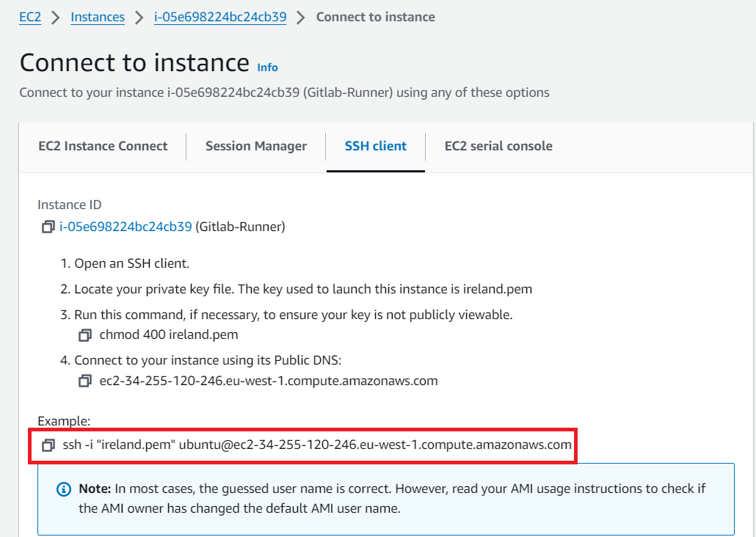The image size is (756, 537).
Task: Navigate to Instances via the breadcrumb
Action: 98,16
